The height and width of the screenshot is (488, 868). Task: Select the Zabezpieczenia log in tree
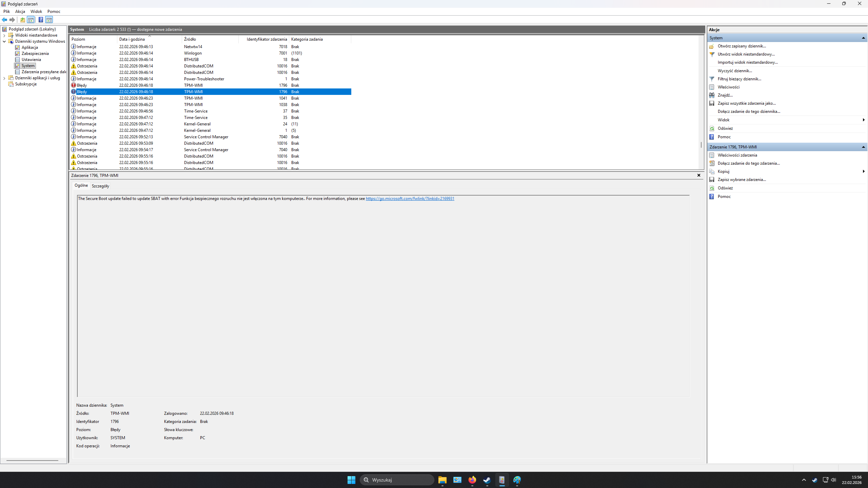(35, 54)
